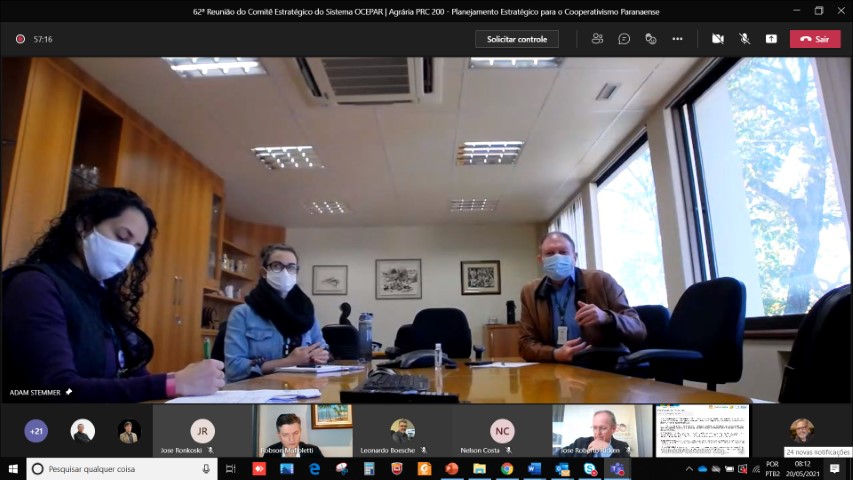
Task: Select Leonardo Boesche participant tile
Action: pyautogui.click(x=402, y=431)
